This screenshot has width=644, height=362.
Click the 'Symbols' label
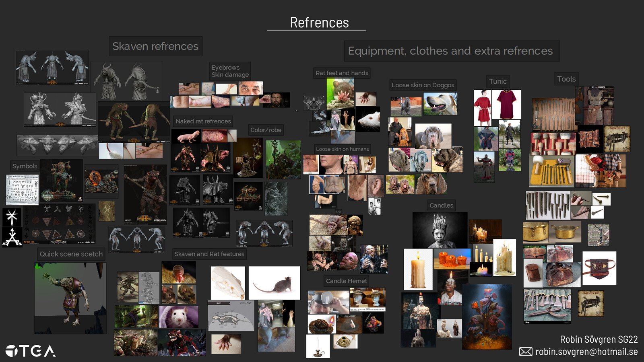point(25,166)
